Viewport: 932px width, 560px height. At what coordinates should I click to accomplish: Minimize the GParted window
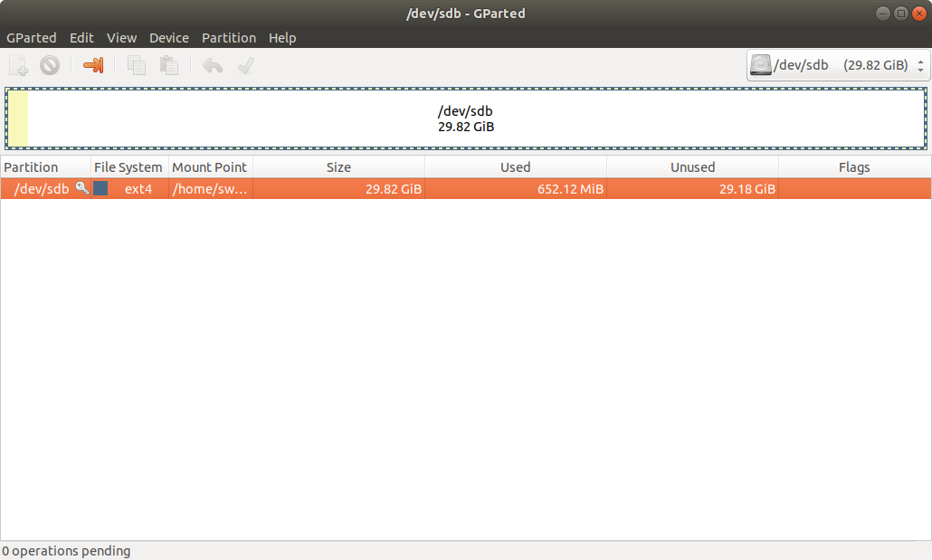tap(882, 13)
